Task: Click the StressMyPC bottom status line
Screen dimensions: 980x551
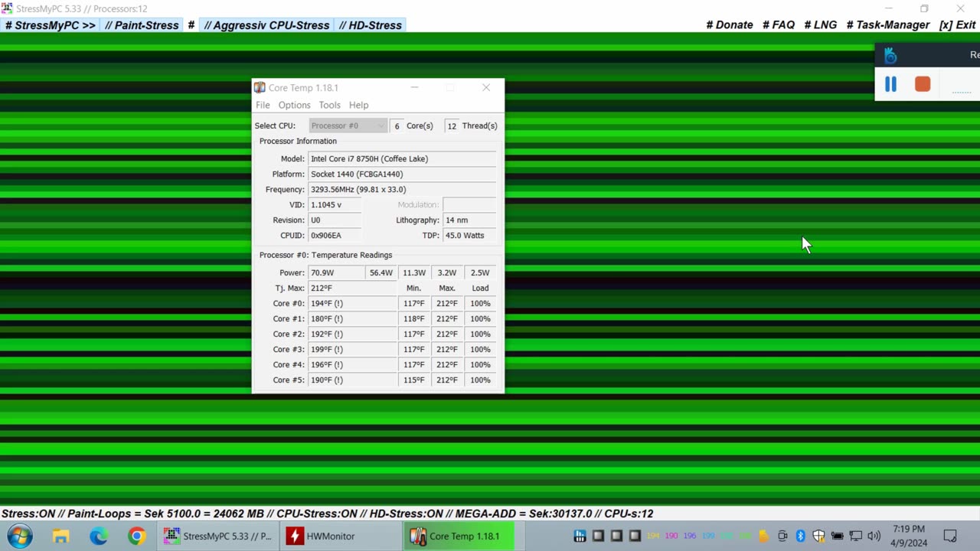Action: [328, 514]
